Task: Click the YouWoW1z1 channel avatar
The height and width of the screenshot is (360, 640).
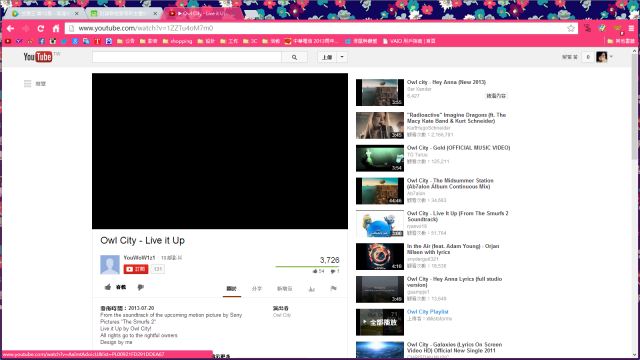Action: (x=110, y=264)
